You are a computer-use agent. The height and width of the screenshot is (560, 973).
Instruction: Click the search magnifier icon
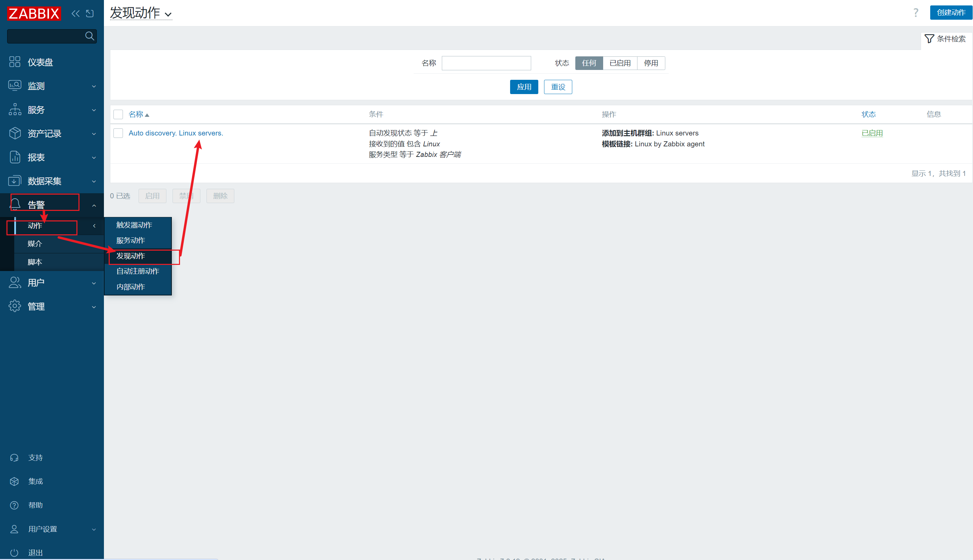click(89, 36)
